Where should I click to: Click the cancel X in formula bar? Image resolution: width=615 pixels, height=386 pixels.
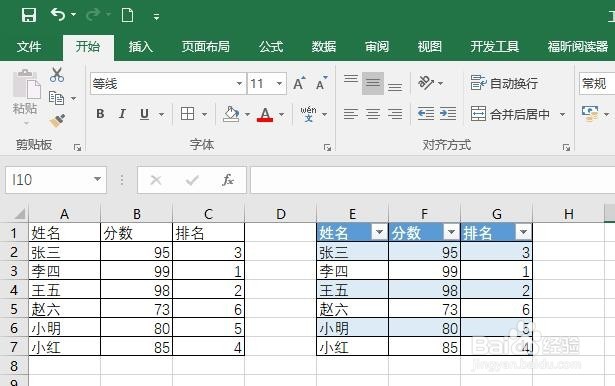click(156, 180)
